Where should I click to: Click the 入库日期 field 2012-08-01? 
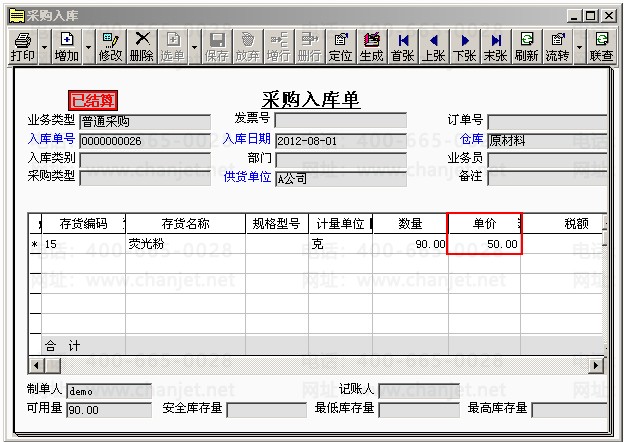click(341, 141)
